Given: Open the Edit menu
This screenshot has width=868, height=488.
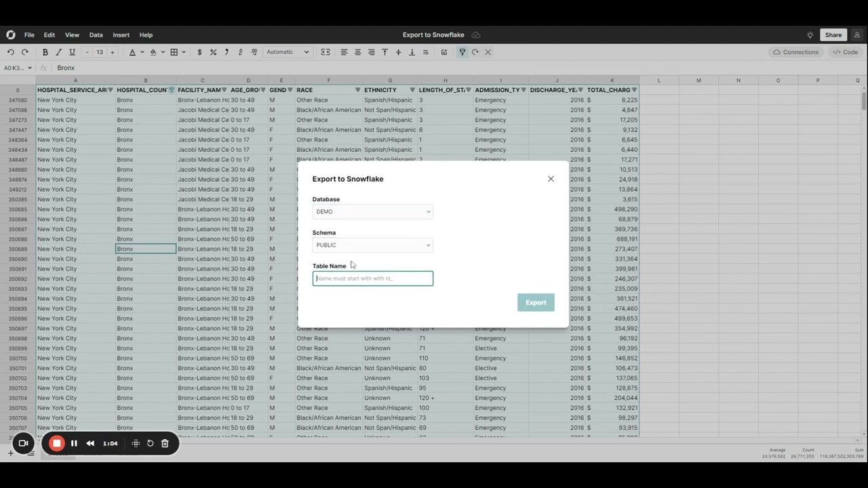Looking at the screenshot, I should pyautogui.click(x=50, y=35).
